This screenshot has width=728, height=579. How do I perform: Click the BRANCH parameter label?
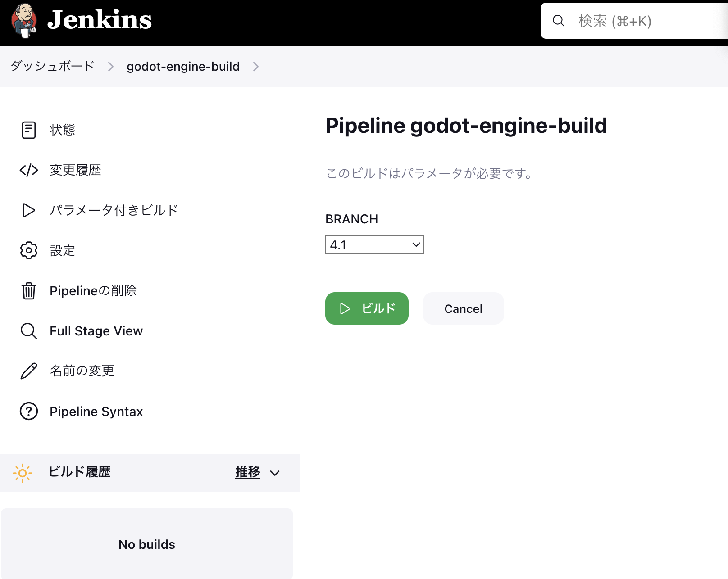[352, 219]
